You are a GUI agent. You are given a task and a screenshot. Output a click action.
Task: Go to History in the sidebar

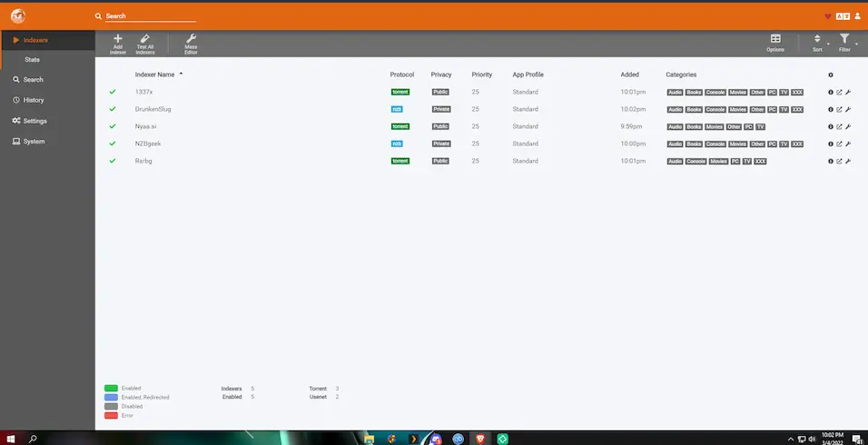coord(33,100)
